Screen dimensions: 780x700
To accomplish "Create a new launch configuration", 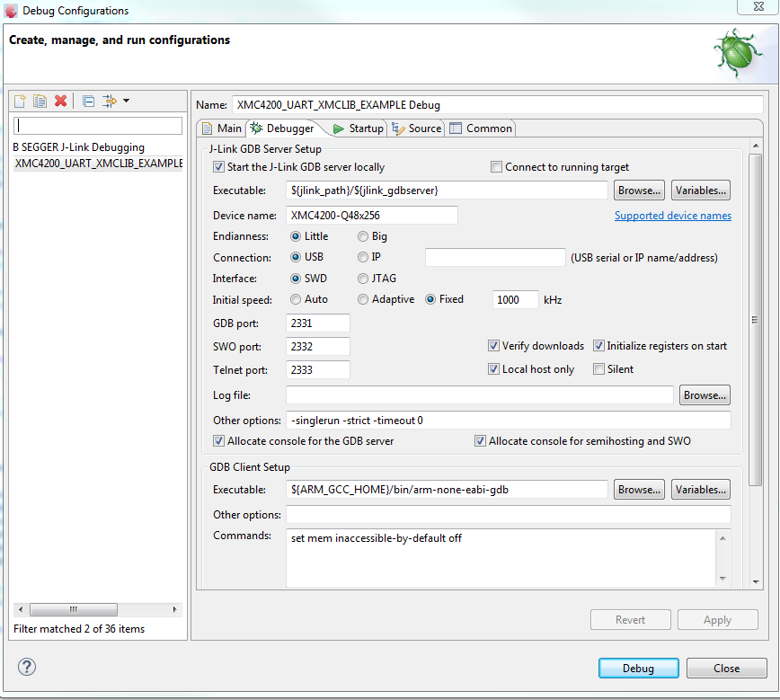I will click(x=20, y=101).
